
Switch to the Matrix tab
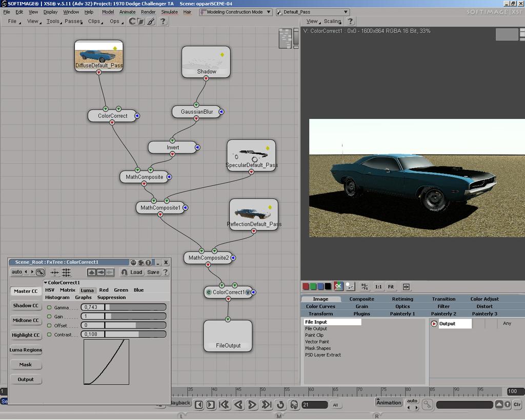click(68, 290)
